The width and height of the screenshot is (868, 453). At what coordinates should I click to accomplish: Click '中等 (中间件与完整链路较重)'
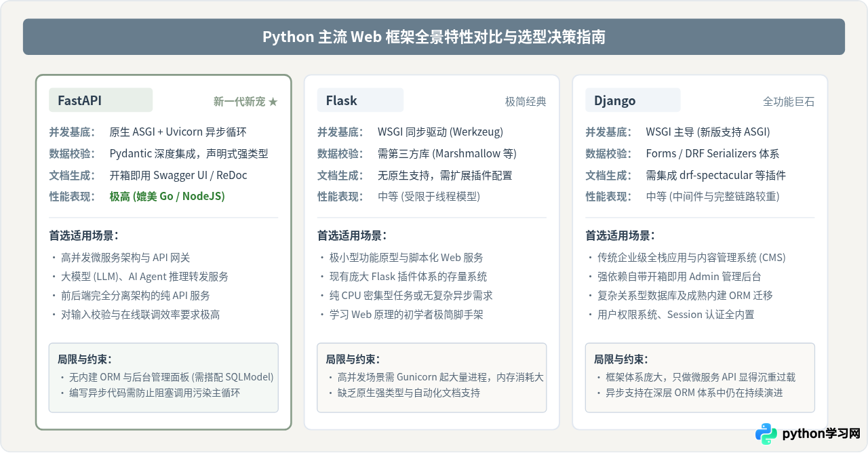pyautogui.click(x=713, y=197)
